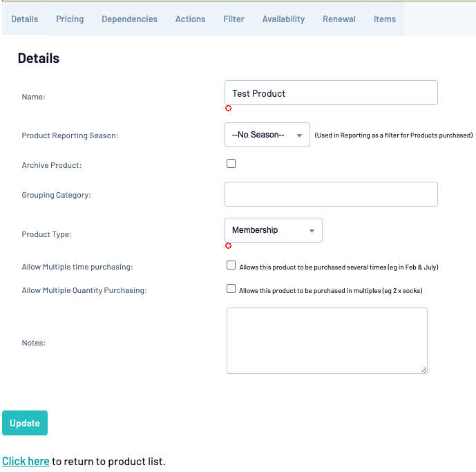Click the Notes textarea resize handle
This screenshot has width=476, height=472.
click(423, 370)
